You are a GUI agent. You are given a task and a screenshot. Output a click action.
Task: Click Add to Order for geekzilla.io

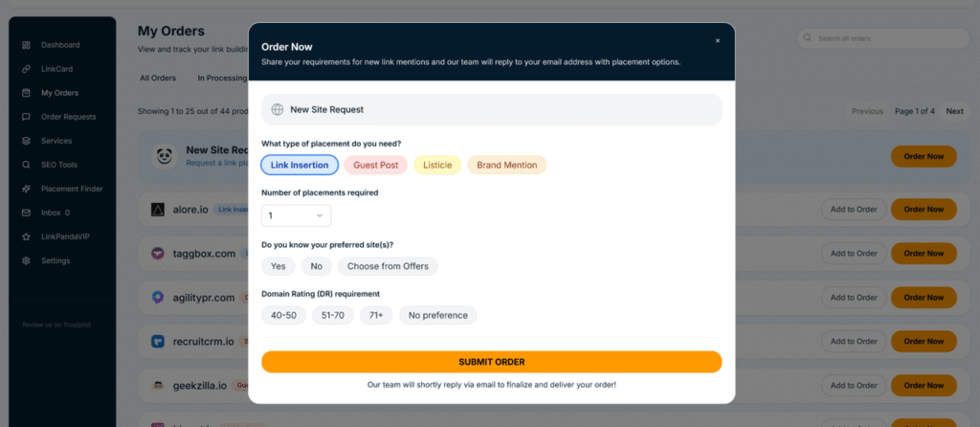pyautogui.click(x=854, y=385)
